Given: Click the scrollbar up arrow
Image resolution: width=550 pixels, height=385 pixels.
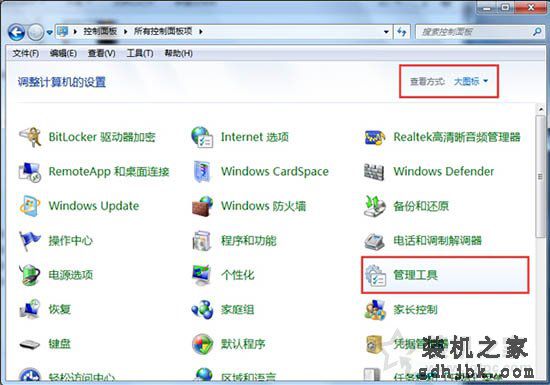Looking at the screenshot, I should pos(541,110).
